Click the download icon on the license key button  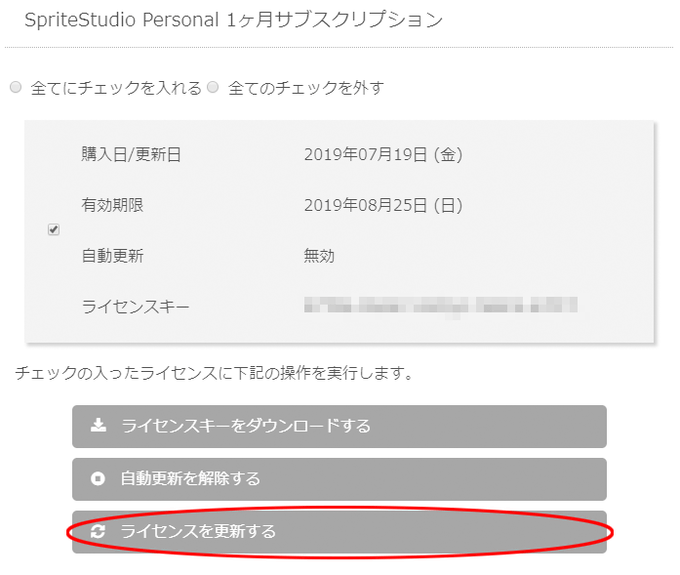click(x=98, y=425)
